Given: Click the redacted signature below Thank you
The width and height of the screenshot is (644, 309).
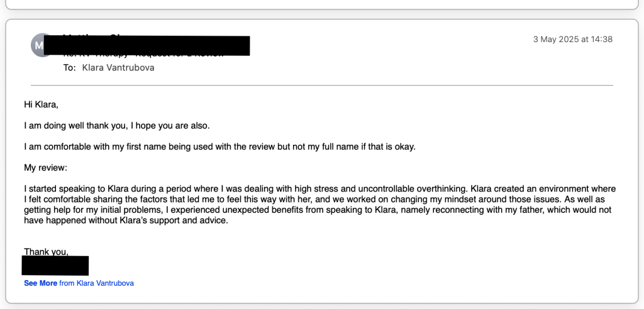Looking at the screenshot, I should coord(55,266).
